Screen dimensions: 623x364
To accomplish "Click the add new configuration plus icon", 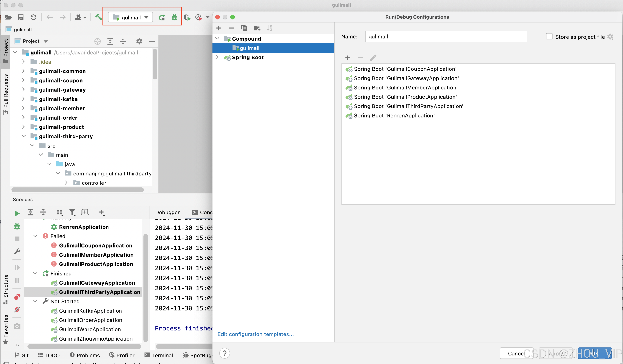I will tap(218, 28).
